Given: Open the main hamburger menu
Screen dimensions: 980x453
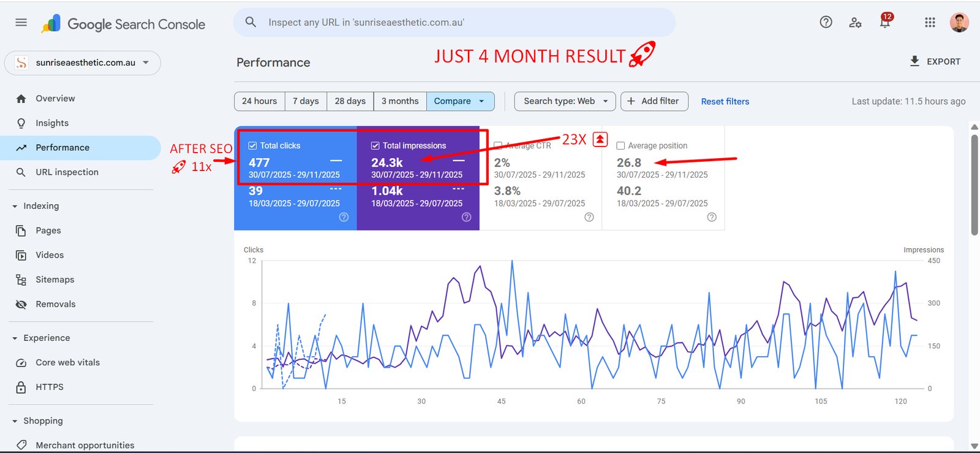Looking at the screenshot, I should 21,23.
